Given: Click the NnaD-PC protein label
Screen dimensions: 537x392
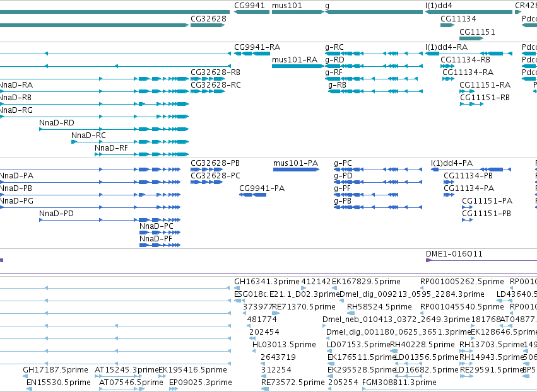Looking at the screenshot, I should [x=156, y=226].
